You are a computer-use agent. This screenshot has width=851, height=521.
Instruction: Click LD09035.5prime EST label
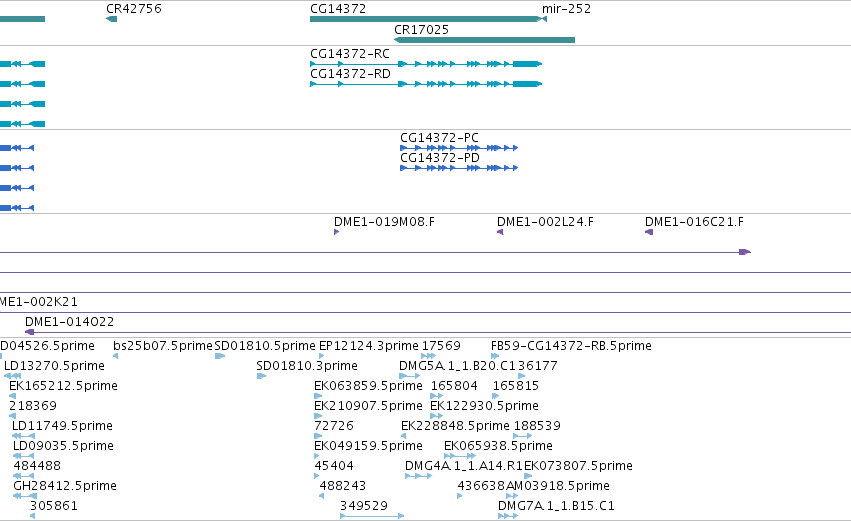(63, 446)
